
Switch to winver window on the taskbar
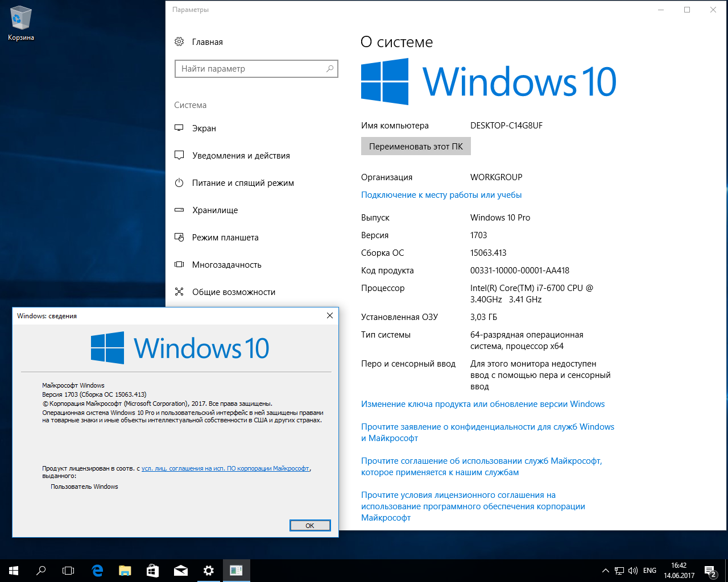236,571
